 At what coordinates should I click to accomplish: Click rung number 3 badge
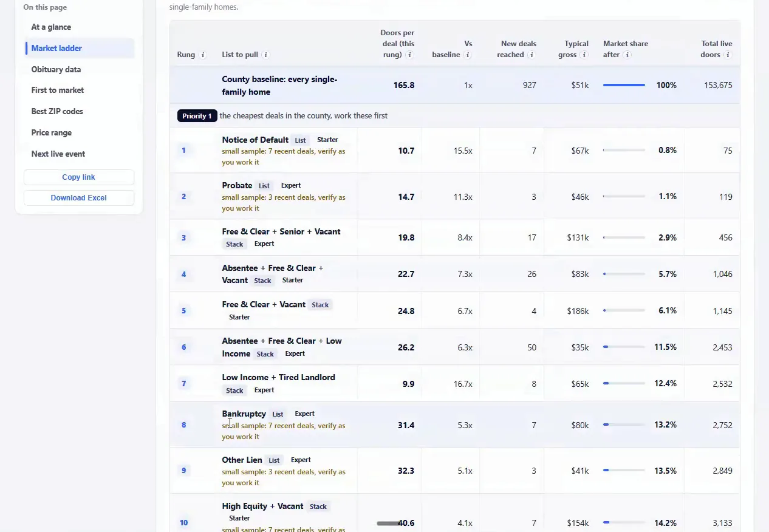[183, 238]
